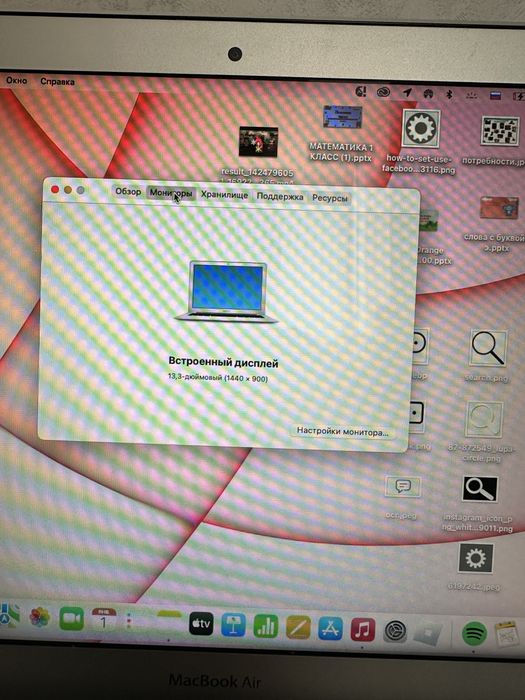Screen dimensions: 525x700
Task: Click the location services arrow icon
Action: (407, 92)
